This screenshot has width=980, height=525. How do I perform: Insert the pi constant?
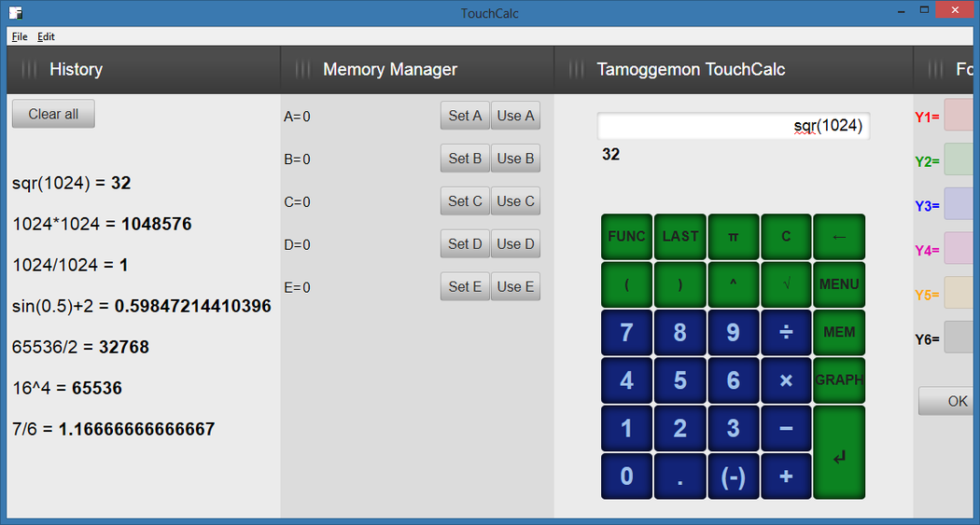coord(733,237)
